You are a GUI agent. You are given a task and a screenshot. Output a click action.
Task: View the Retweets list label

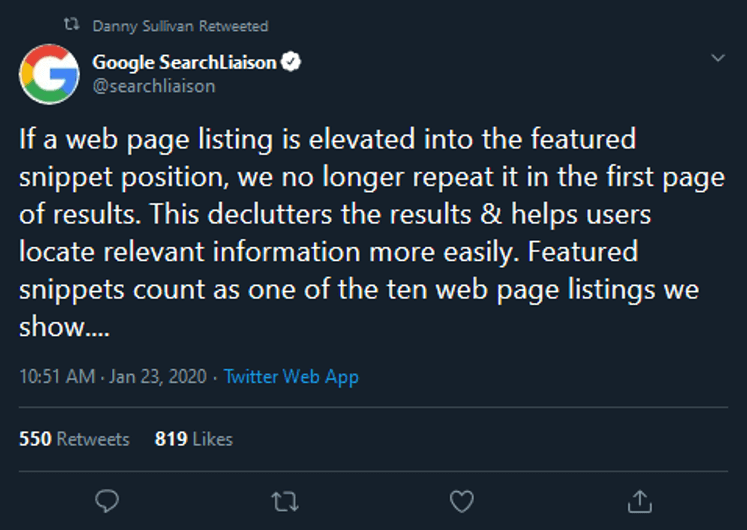93,439
